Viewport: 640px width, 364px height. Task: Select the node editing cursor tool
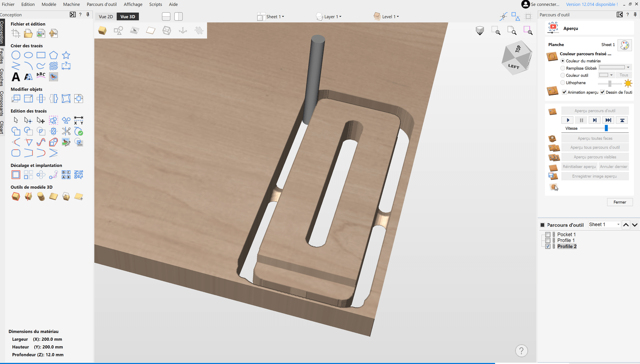(28, 120)
